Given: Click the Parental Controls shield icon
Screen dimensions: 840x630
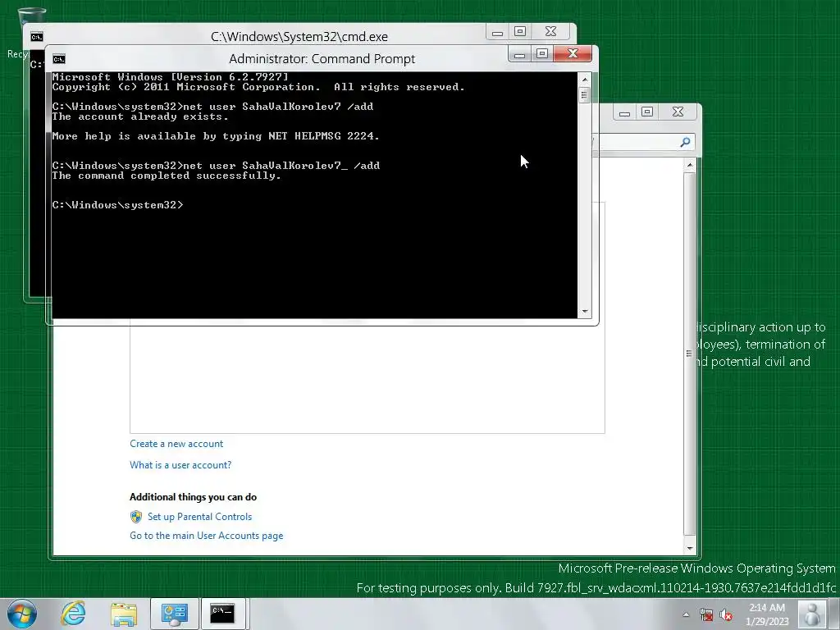Looking at the screenshot, I should pyautogui.click(x=136, y=517).
